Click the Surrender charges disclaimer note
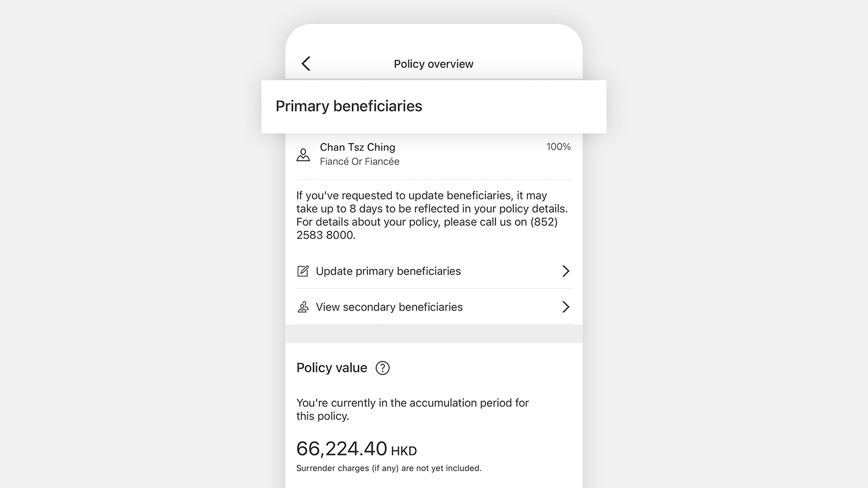Viewport: 868px width, 488px height. point(389,468)
